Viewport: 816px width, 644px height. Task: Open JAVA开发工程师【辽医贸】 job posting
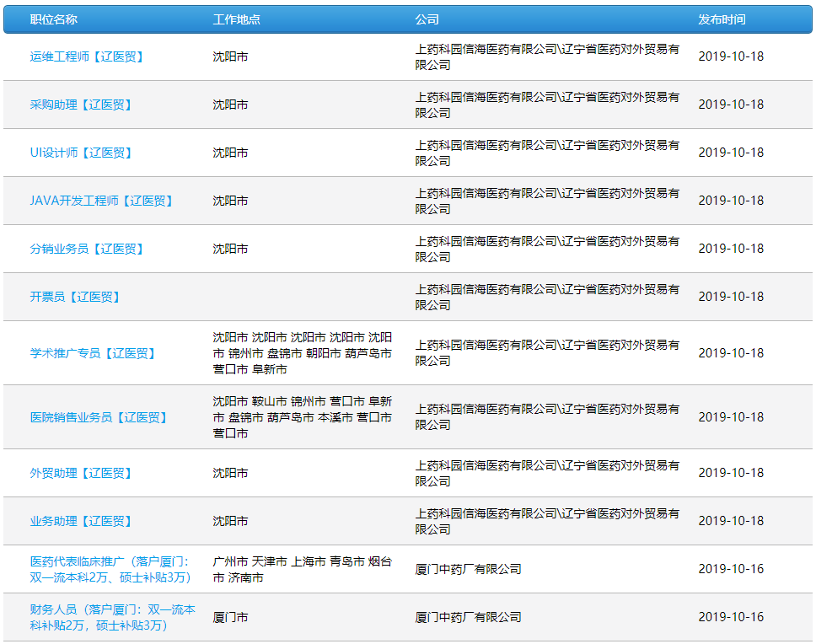(x=101, y=201)
